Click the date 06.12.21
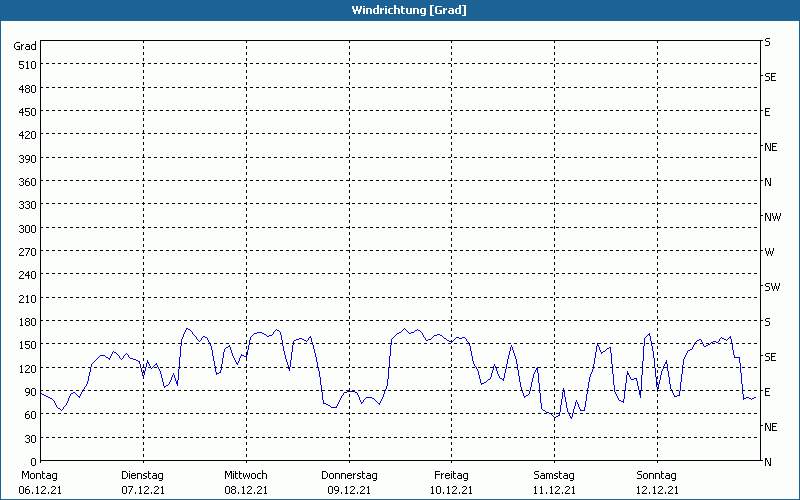 point(40,490)
